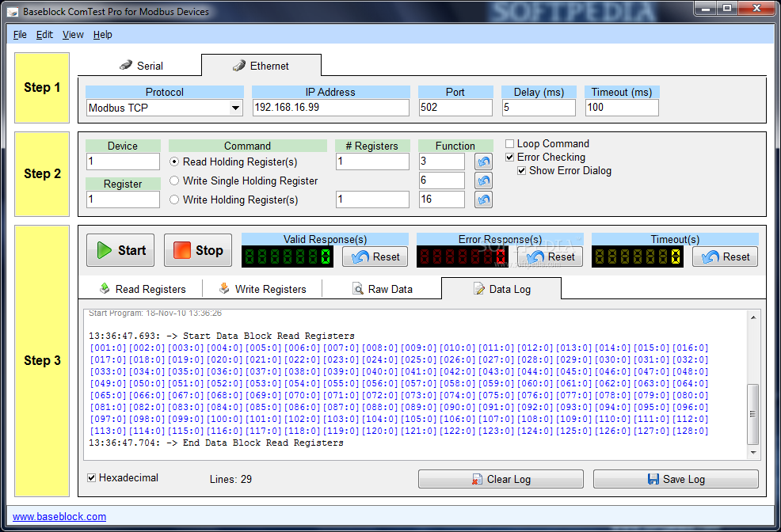Click the Start button
This screenshot has height=532, width=781.
coord(120,250)
